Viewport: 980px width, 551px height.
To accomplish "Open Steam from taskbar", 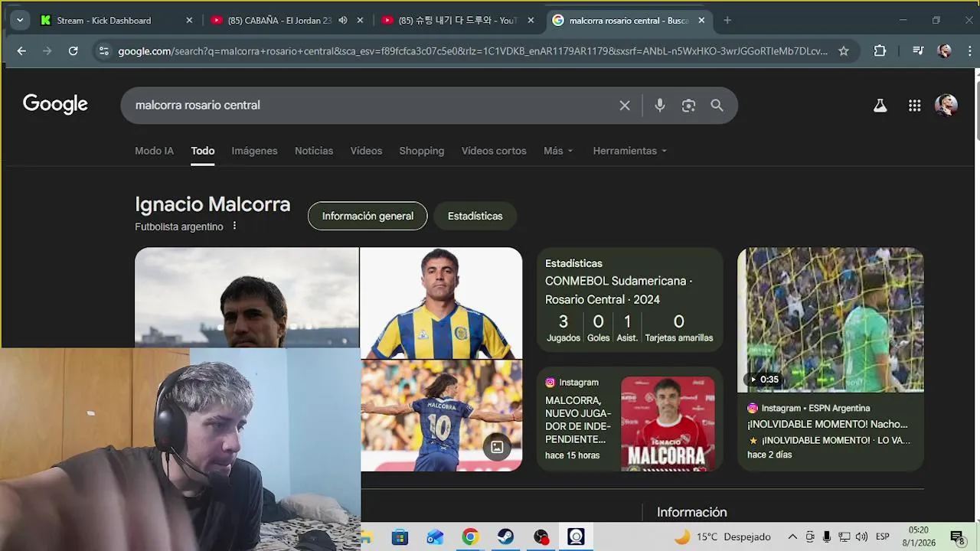I will point(505,537).
